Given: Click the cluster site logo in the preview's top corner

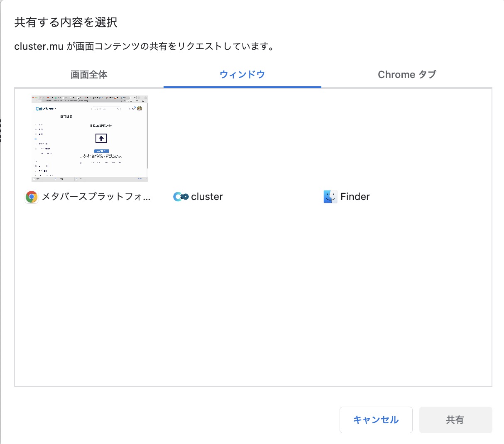Looking at the screenshot, I should (39, 108).
